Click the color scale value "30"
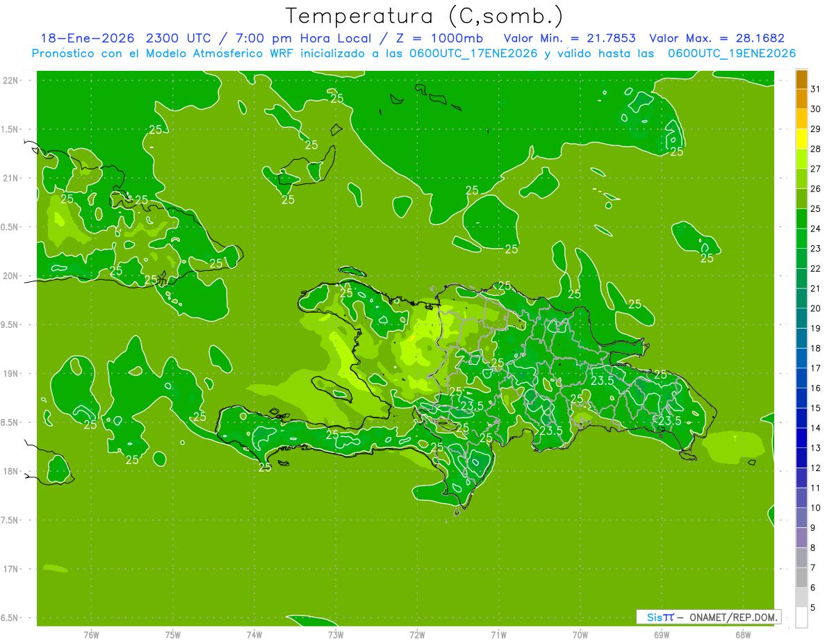834x644 pixels. 816,109
